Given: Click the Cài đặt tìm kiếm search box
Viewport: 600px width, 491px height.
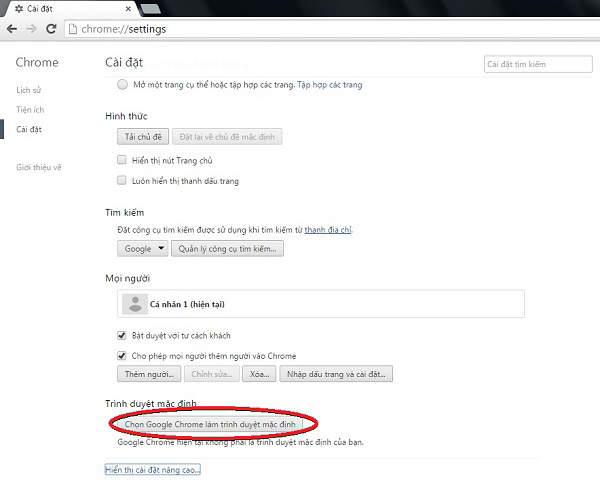Looking at the screenshot, I should click(x=530, y=64).
